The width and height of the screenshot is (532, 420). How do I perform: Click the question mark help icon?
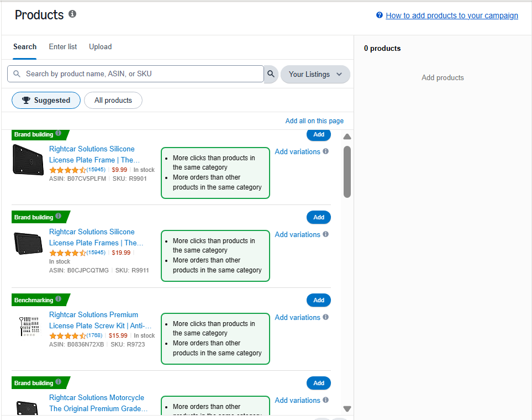click(380, 15)
